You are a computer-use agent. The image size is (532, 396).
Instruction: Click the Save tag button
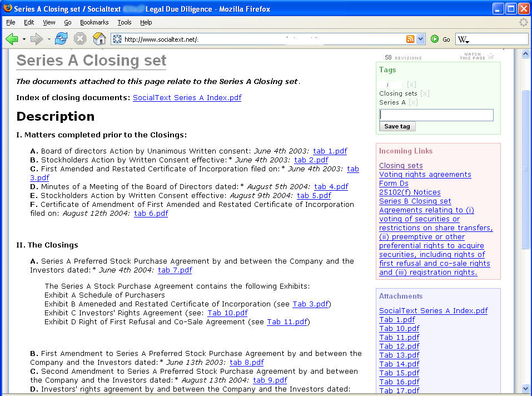[397, 126]
